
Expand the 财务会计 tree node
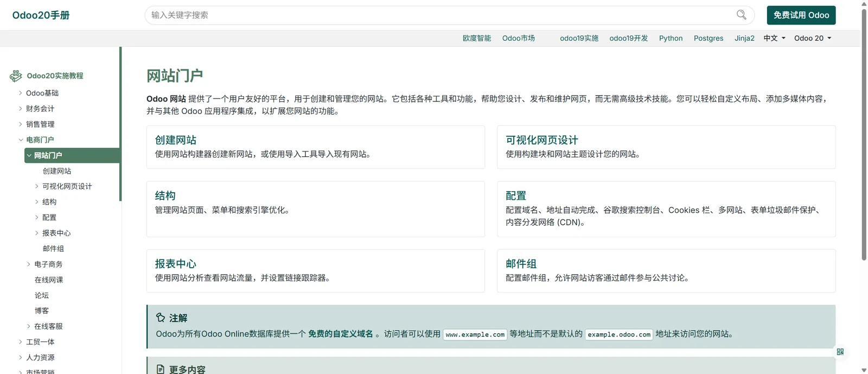point(21,109)
